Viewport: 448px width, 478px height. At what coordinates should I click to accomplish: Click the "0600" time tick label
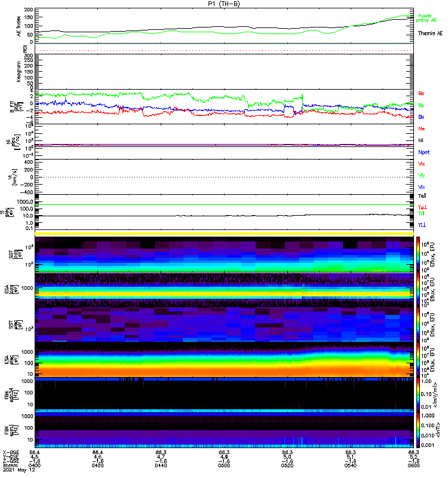coord(413,465)
